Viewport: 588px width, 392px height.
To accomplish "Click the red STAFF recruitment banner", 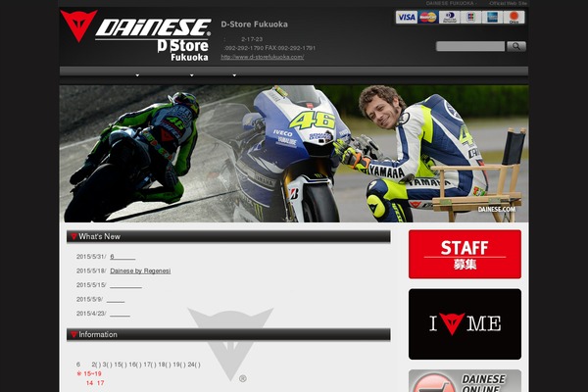I will (x=465, y=255).
